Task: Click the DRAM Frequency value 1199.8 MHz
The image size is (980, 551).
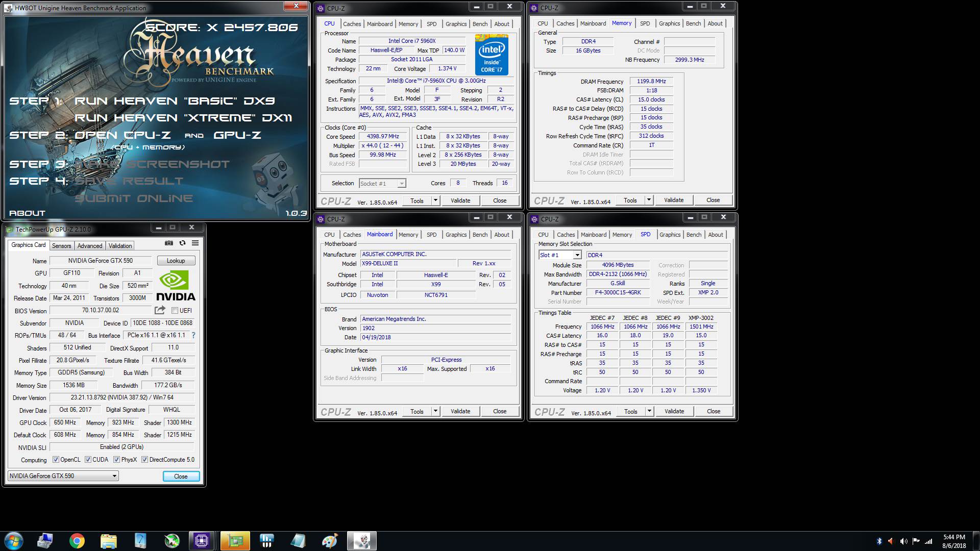Action: point(651,81)
